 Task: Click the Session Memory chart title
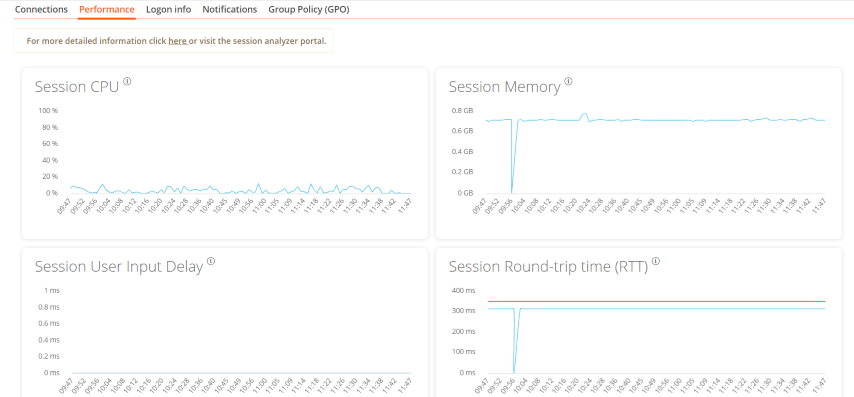coord(504,87)
